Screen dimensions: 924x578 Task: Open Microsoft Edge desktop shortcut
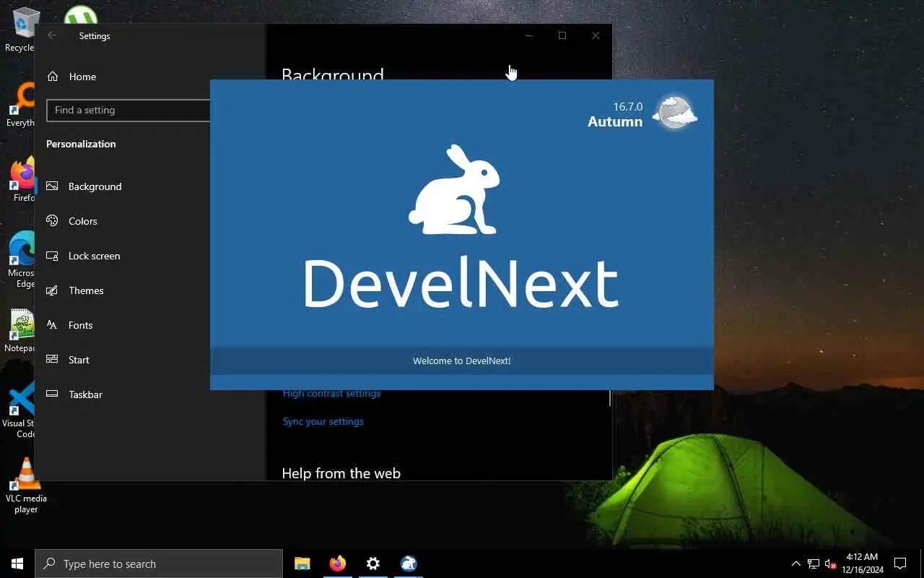(22, 259)
